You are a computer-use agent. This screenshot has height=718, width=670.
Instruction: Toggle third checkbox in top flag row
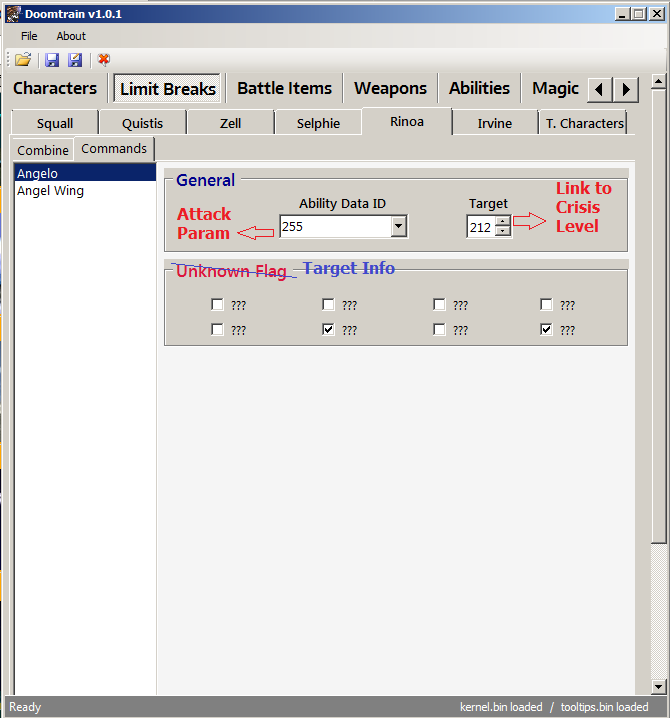439,305
